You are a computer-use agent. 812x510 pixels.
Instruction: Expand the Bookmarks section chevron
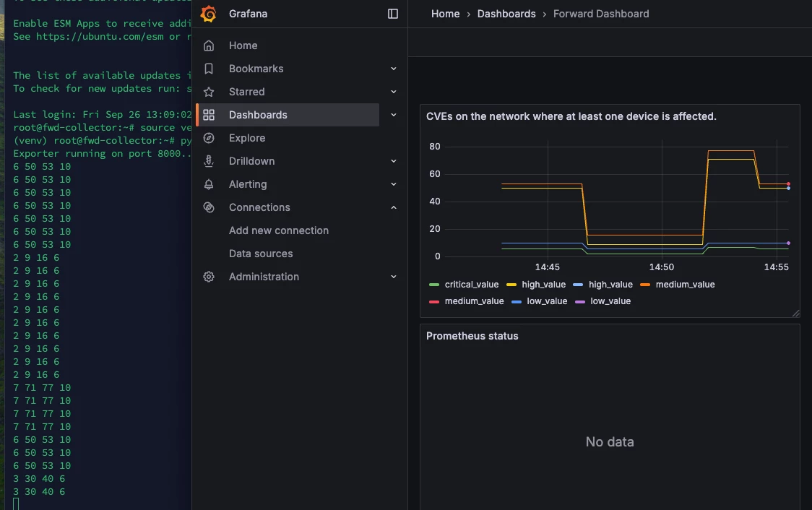tap(394, 69)
